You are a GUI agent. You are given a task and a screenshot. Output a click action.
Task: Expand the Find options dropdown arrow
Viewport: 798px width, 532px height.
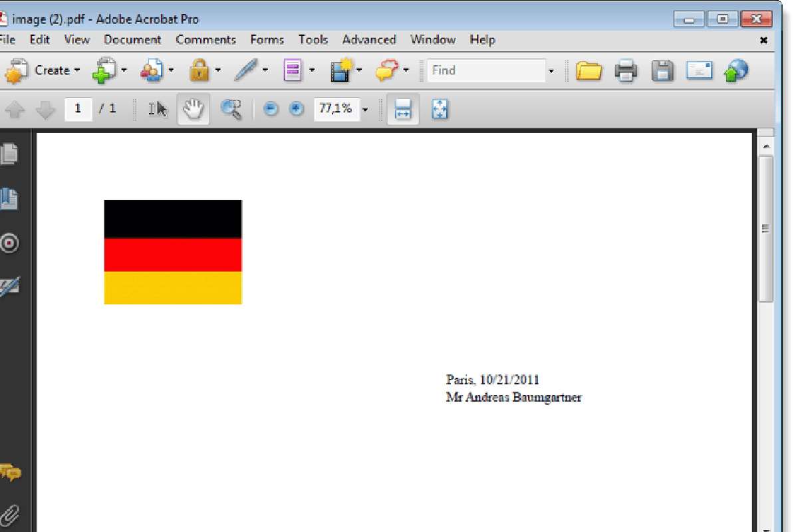click(551, 71)
